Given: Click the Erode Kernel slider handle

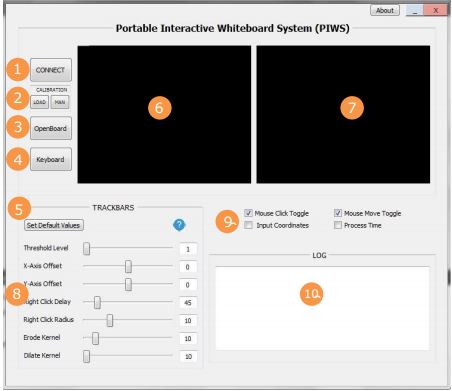Looking at the screenshot, I should pos(95,338).
